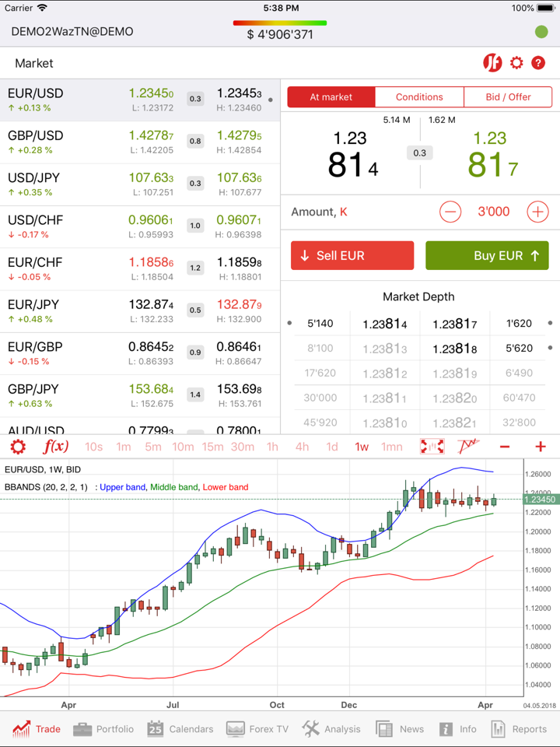Tap the JForex logo icon

(x=492, y=63)
